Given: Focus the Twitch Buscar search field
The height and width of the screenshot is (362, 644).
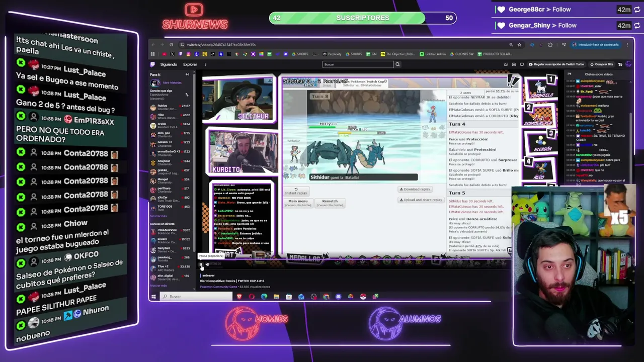Looking at the screenshot, I should (x=358, y=64).
